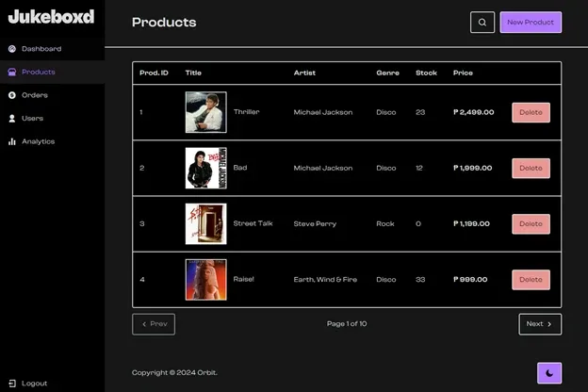Image resolution: width=588 pixels, height=392 pixels.
Task: Select the Products menu item
Action: pos(53,72)
